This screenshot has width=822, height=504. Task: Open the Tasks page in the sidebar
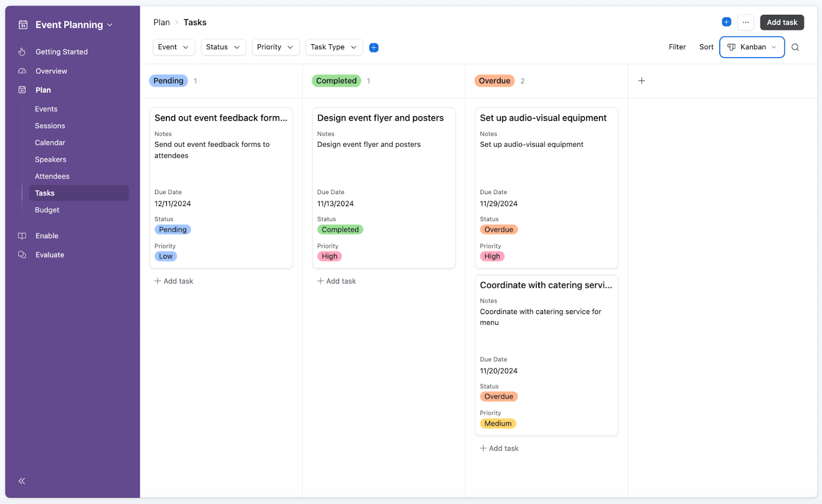(45, 193)
